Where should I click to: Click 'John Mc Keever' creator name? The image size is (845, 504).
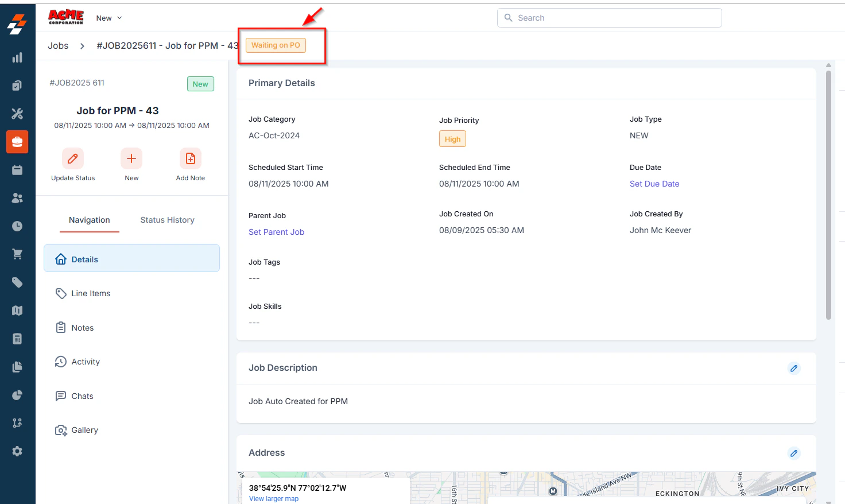[660, 230]
